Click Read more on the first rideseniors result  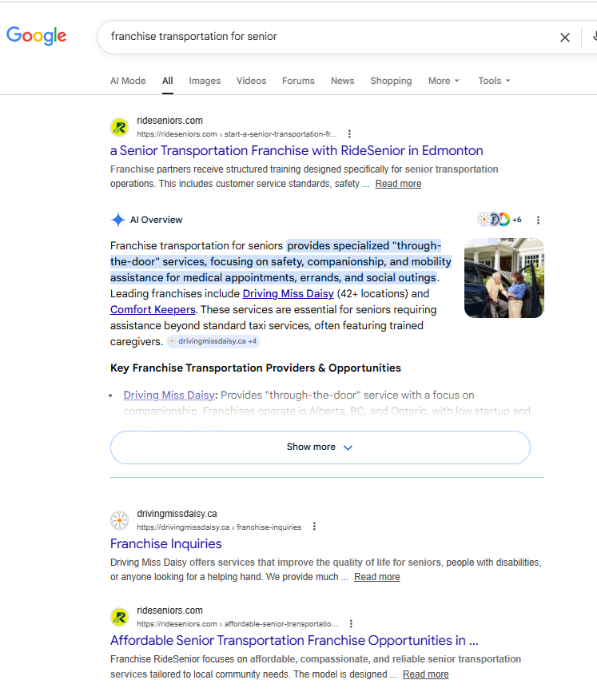(x=398, y=184)
